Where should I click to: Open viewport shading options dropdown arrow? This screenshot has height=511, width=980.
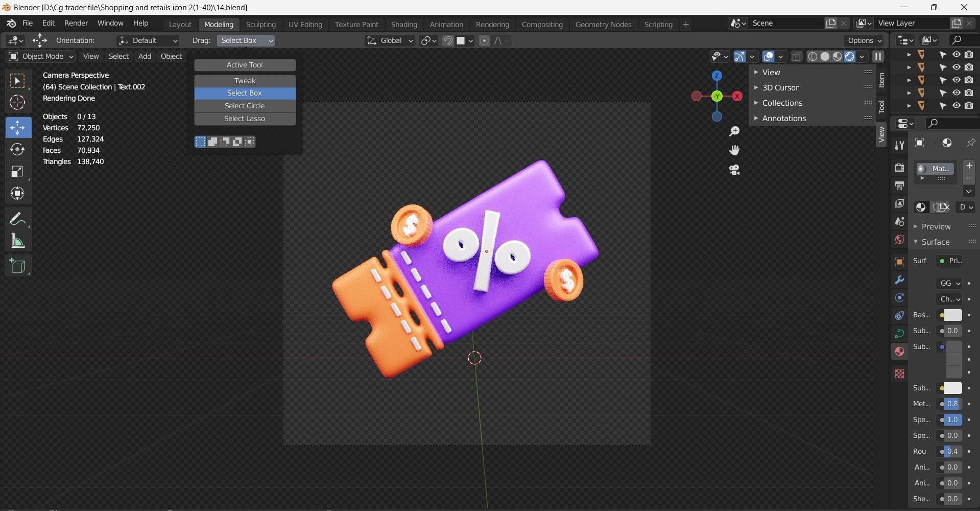click(x=862, y=57)
